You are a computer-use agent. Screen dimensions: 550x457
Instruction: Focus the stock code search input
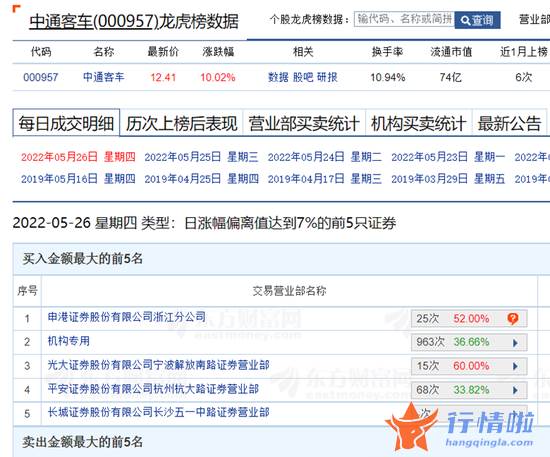pyautogui.click(x=404, y=19)
